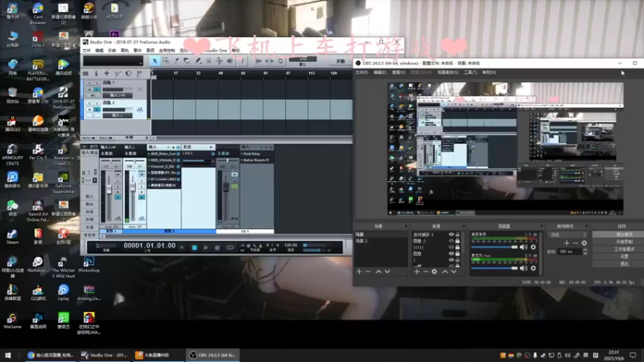This screenshot has width=644, height=362.
Task: Select the range tool in Studio One
Action: click(166, 61)
